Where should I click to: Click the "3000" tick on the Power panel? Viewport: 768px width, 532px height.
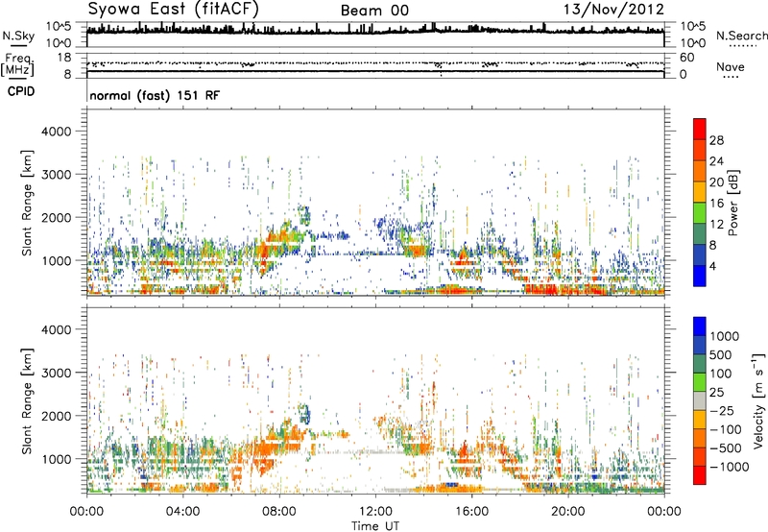(x=57, y=175)
